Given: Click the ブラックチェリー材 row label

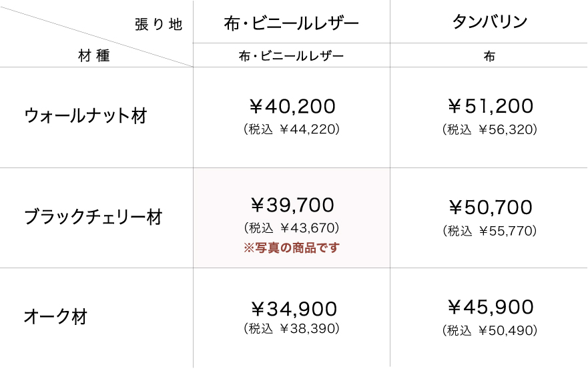Looking at the screenshot, I should point(93,217).
